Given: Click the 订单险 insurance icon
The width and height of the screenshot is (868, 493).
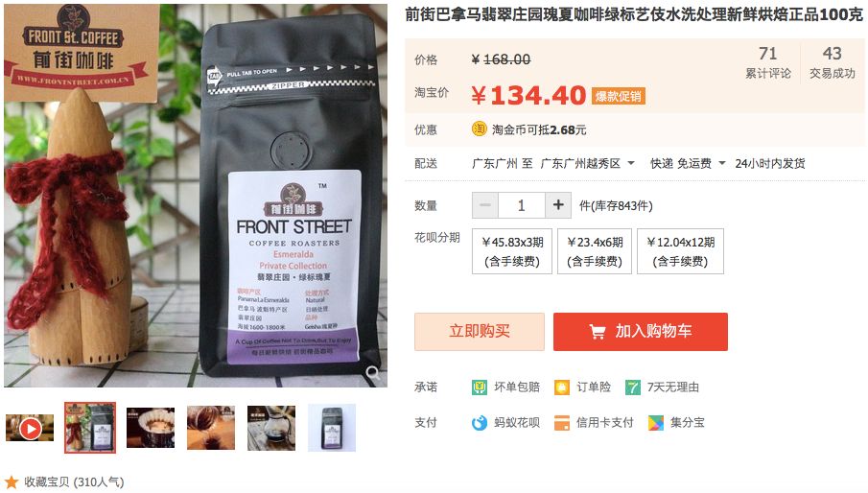Looking at the screenshot, I should [x=562, y=387].
